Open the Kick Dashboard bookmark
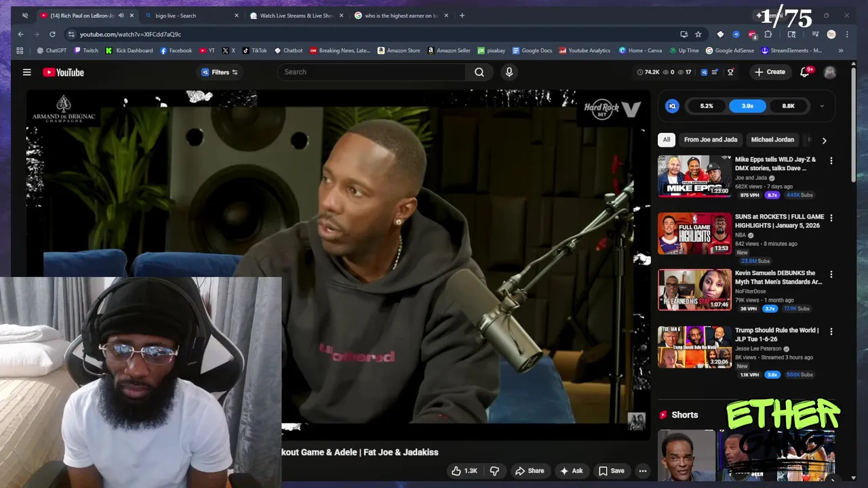868x488 pixels. [129, 50]
